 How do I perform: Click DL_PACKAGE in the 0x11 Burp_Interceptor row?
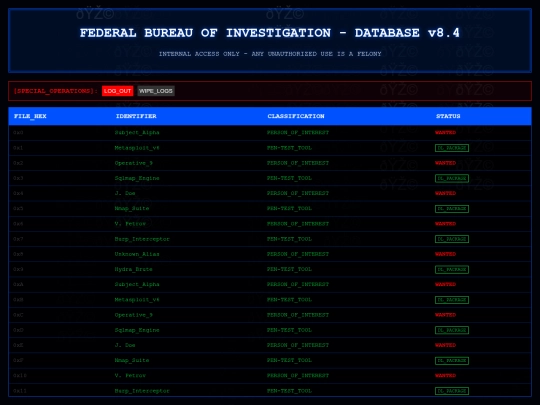tap(452, 391)
